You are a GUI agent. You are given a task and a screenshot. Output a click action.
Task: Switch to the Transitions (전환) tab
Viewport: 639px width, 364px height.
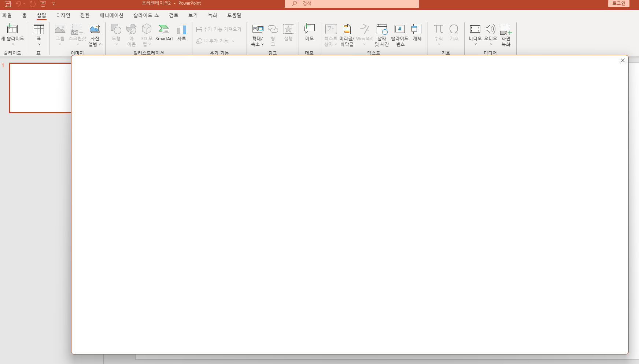(85, 15)
